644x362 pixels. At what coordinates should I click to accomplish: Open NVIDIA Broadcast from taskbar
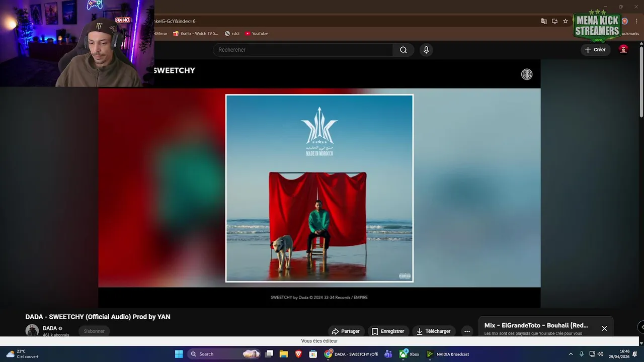(448, 354)
